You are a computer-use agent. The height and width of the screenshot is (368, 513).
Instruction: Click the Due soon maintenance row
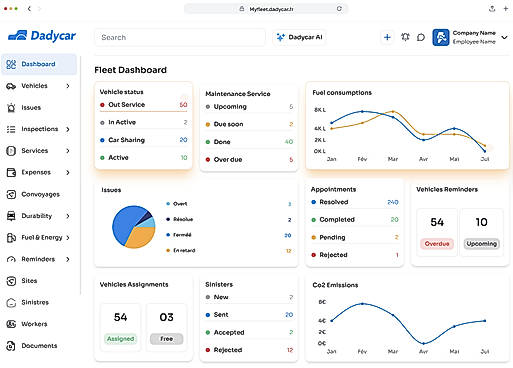(249, 124)
